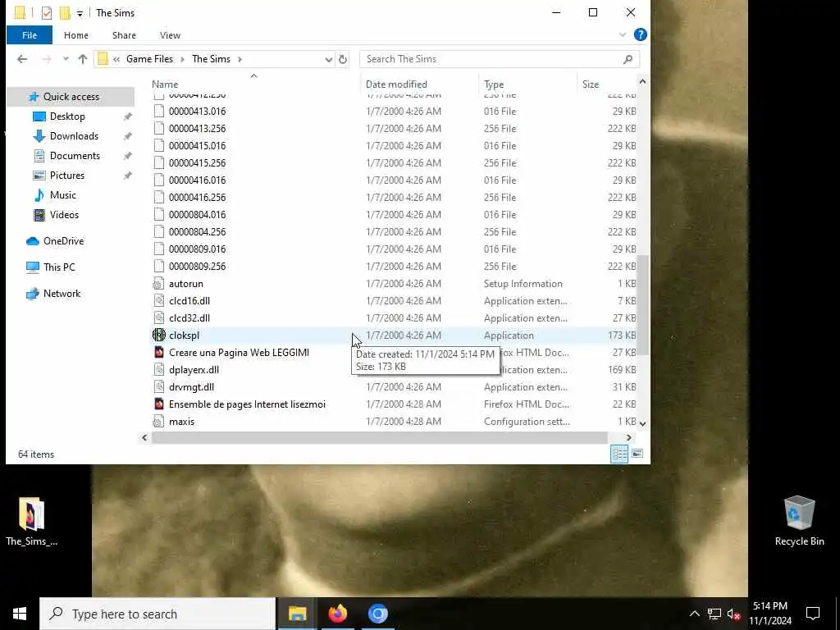Screen dimensions: 840x630
Task: Open the File ribbon tab
Action: click(x=30, y=35)
